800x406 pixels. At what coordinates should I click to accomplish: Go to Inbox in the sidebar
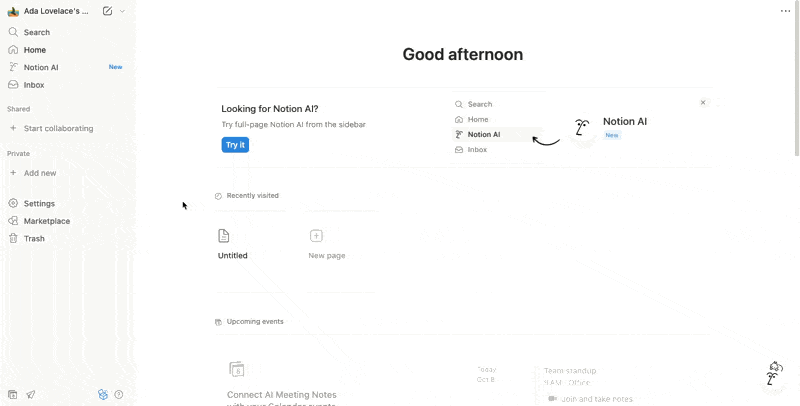coord(34,85)
